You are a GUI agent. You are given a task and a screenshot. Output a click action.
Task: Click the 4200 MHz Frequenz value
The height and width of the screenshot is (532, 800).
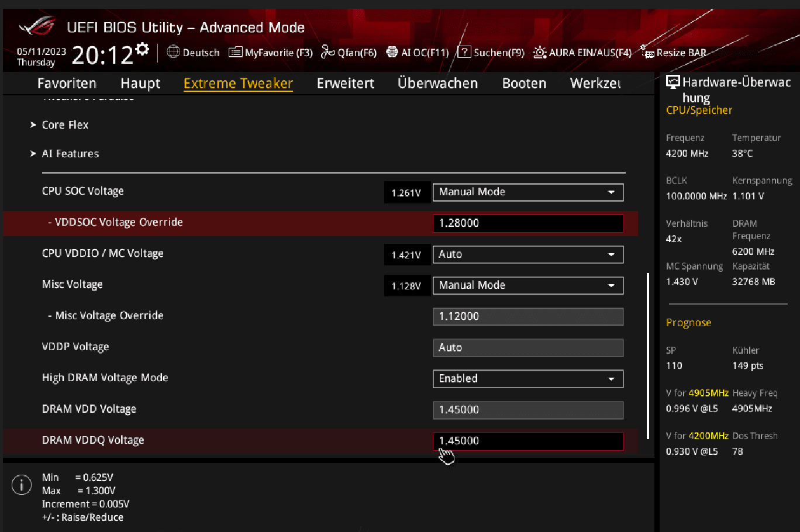tap(687, 153)
